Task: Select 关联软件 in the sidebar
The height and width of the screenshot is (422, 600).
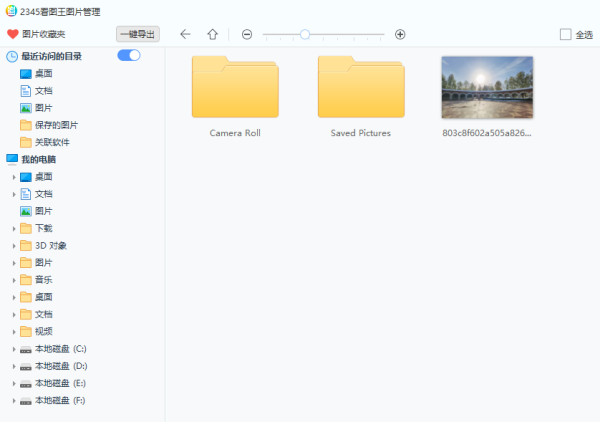Action: pos(52,142)
